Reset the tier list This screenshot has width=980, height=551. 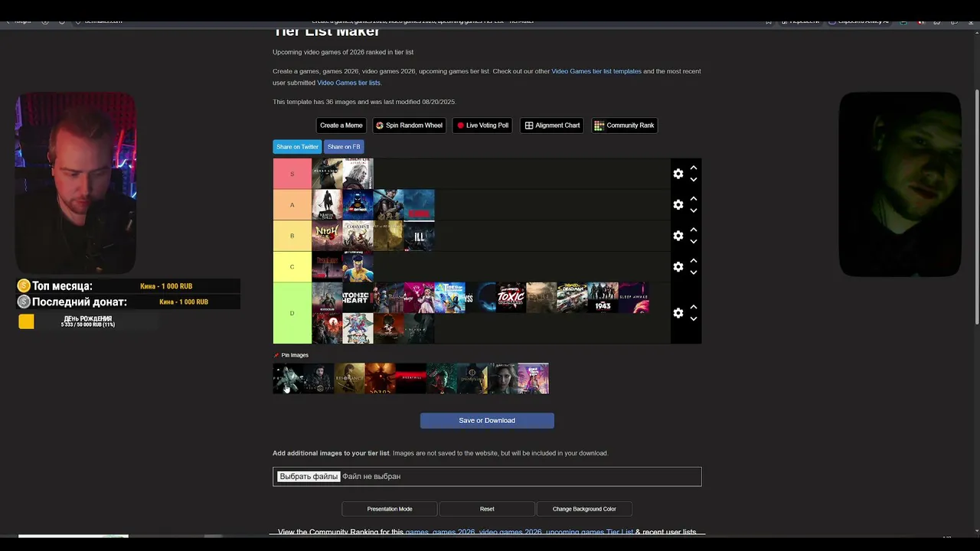pyautogui.click(x=487, y=509)
